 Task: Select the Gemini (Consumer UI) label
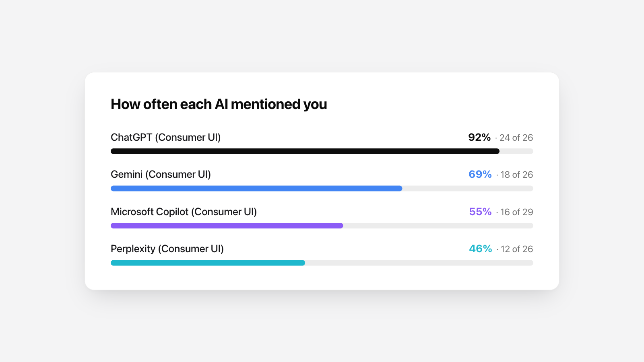[161, 175]
